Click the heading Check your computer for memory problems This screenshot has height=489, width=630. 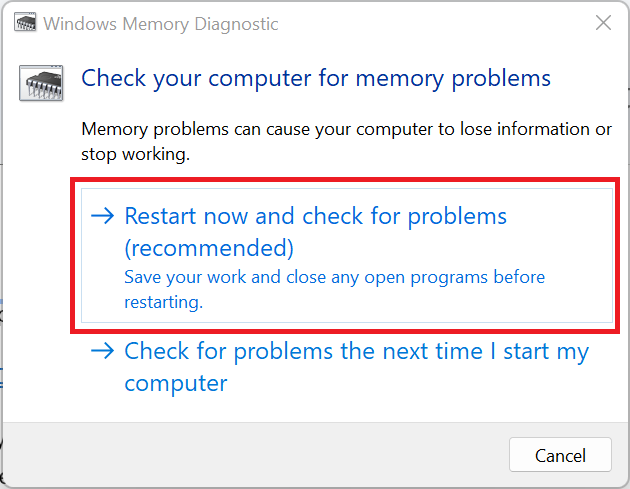click(x=315, y=78)
